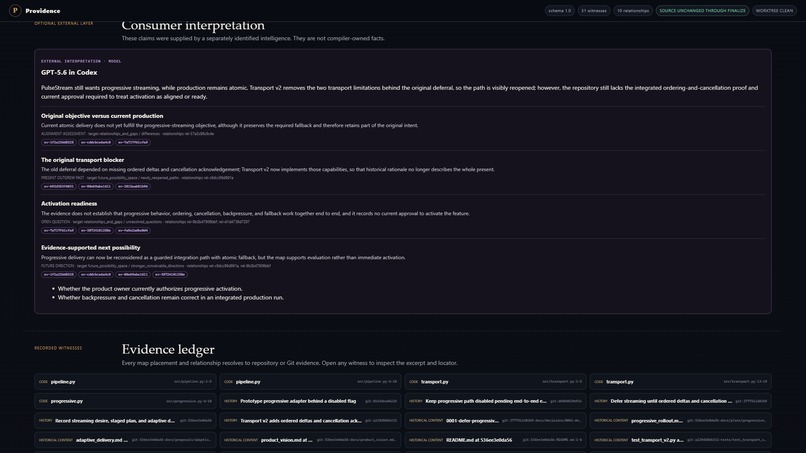The height and width of the screenshot is (453, 806).
Task: Click first evidence chip under original transport blocker
Action: tap(59, 187)
